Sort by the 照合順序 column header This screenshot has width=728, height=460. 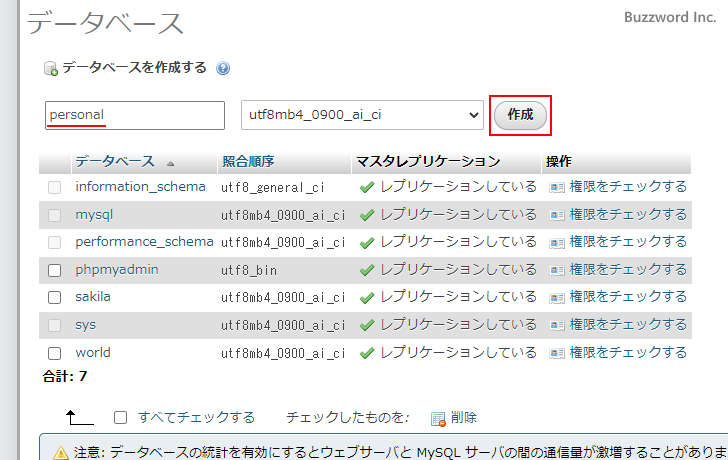coord(248,161)
